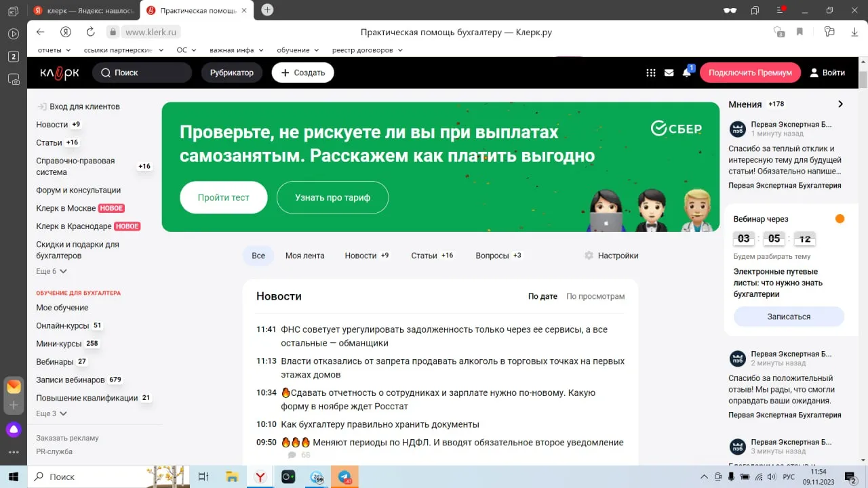Open browser bookmark ribbon icon in address bar
868x488 pixels.
[x=800, y=32]
